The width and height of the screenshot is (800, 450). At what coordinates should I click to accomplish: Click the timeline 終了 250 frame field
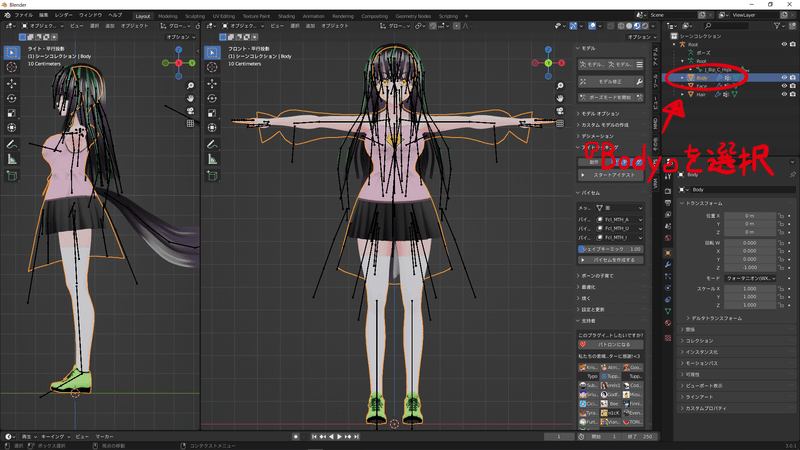[640, 437]
